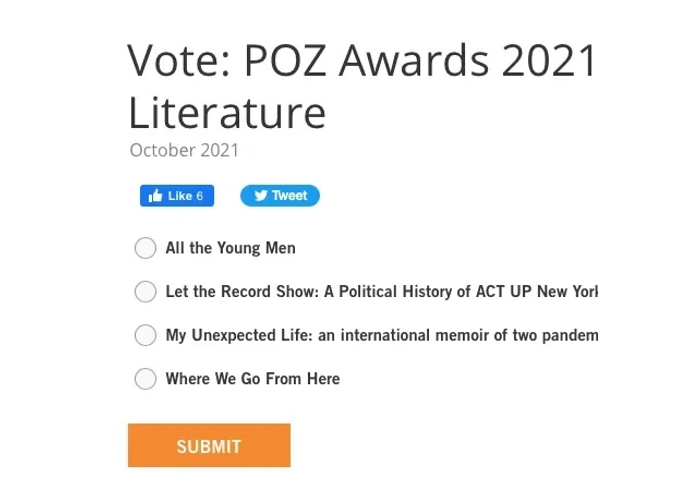Click the October 2021 date text
Screen dimensions: 700x495
[184, 150]
